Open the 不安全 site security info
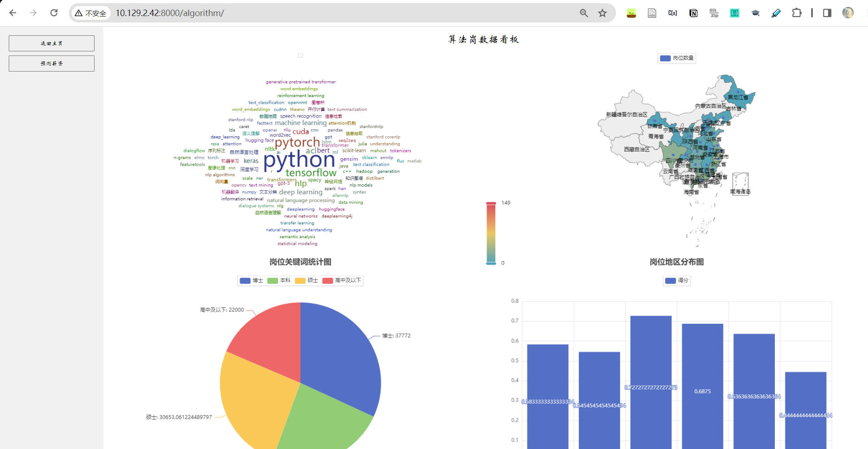The width and height of the screenshot is (868, 449). pos(90,13)
